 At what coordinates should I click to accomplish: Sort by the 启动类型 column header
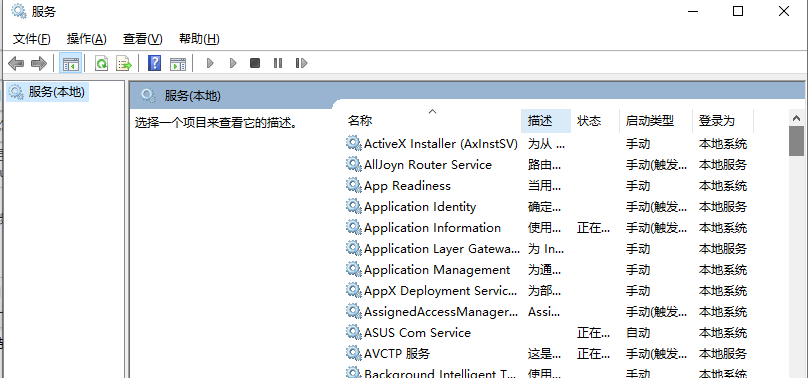(655, 121)
